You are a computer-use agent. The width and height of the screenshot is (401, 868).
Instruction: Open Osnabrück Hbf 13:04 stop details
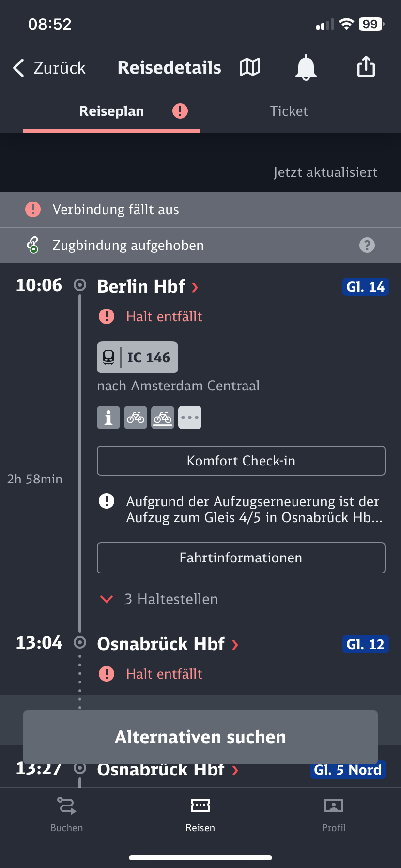pyautogui.click(x=168, y=644)
